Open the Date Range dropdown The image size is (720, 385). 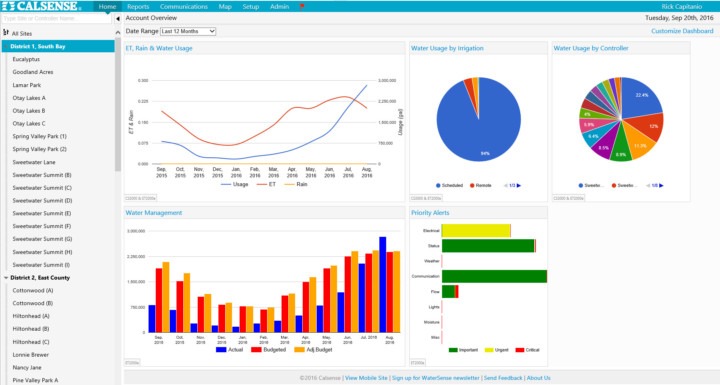point(188,31)
